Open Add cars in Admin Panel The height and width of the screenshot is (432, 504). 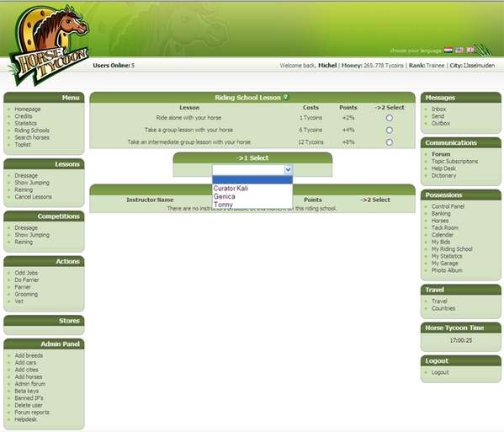25,362
